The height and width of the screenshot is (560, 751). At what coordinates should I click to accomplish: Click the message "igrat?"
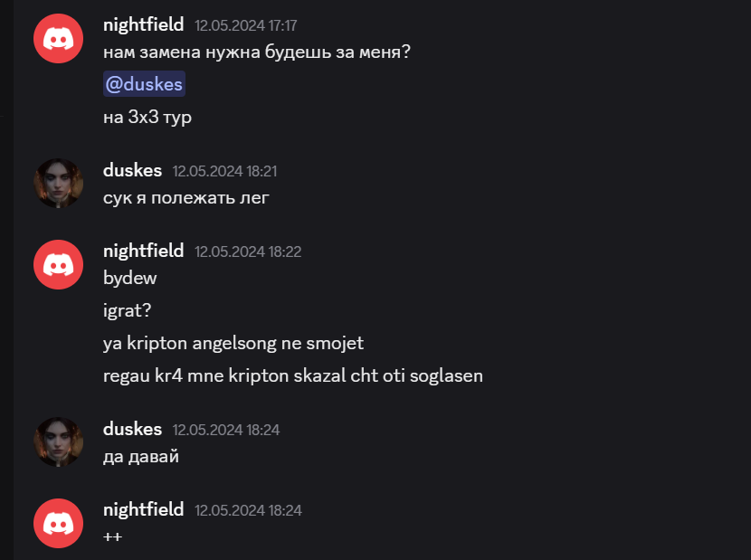coord(128,311)
